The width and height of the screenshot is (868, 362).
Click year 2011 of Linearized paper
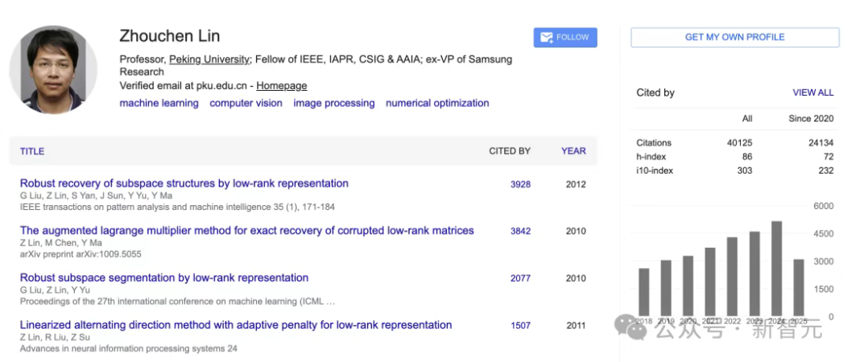tap(576, 326)
